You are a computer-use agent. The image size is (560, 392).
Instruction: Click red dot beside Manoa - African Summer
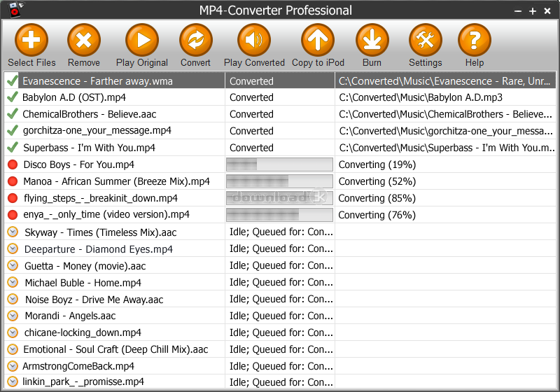[13, 181]
